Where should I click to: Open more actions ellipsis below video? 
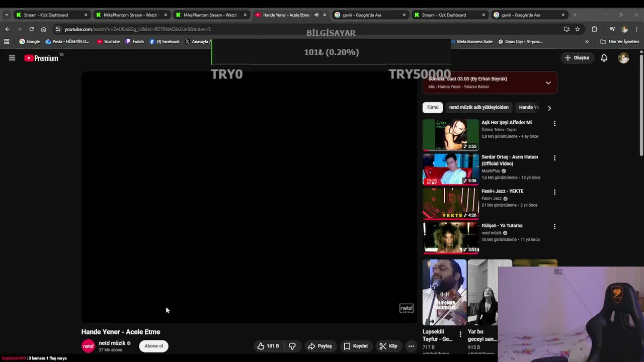click(411, 346)
